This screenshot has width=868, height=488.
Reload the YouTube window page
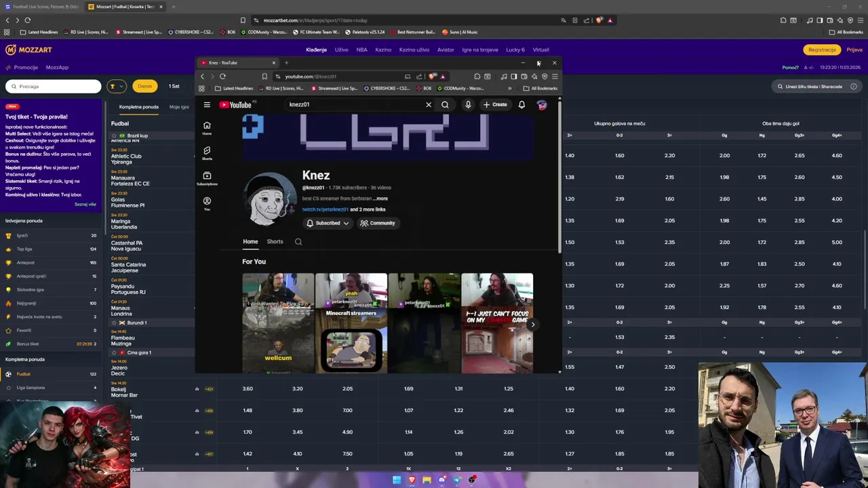pyautogui.click(x=222, y=77)
